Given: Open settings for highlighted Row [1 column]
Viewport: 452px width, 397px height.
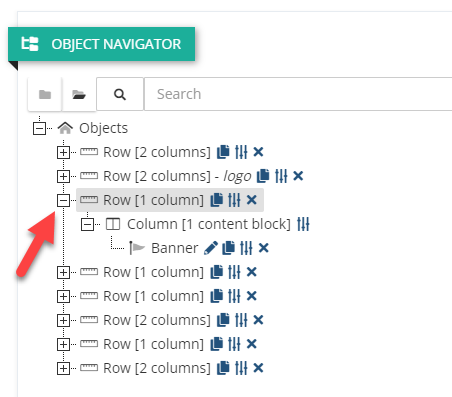Looking at the screenshot, I should point(234,200).
